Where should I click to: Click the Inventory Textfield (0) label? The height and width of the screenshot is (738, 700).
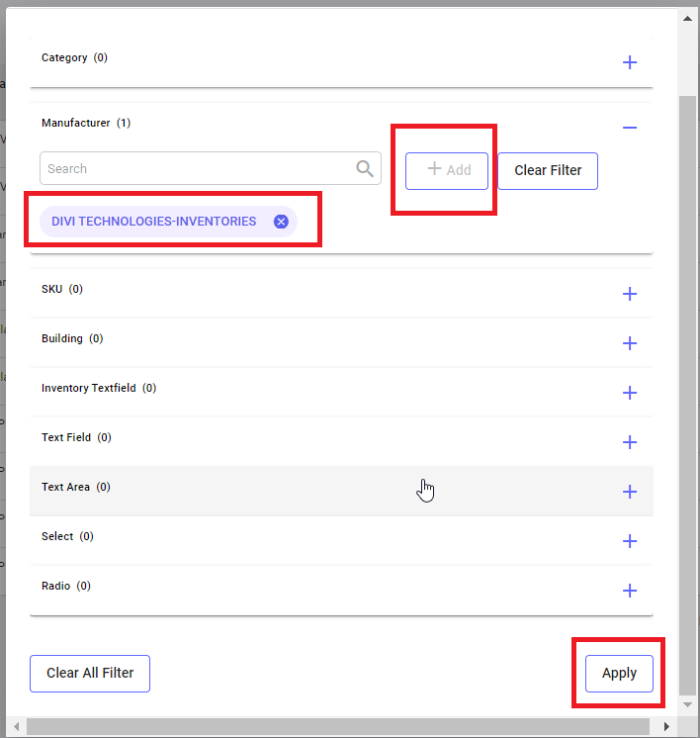point(99,388)
